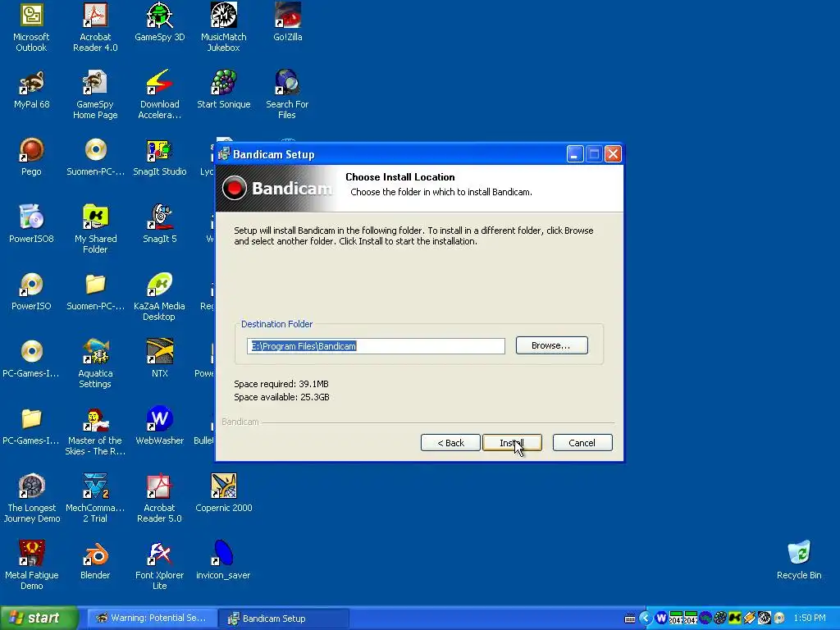Click the KaZaA tray icon
Viewport: 840px width, 630px height.
click(x=735, y=619)
